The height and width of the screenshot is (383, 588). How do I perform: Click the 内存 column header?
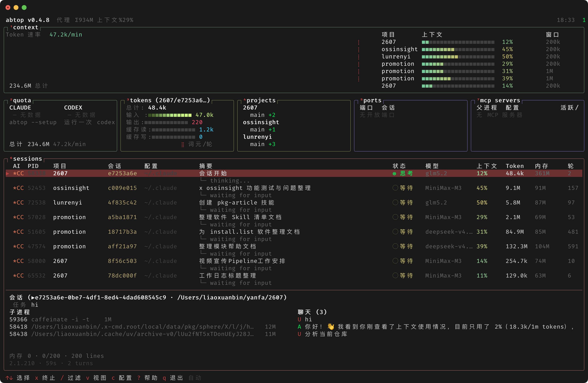542,166
